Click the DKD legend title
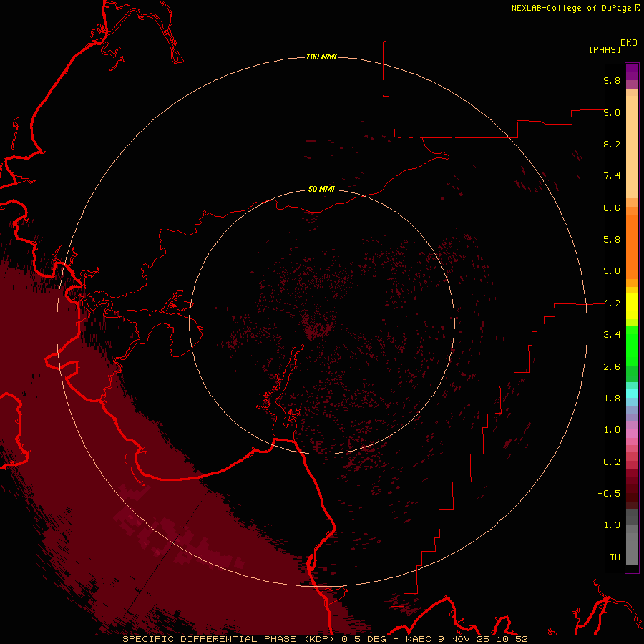Screen dimensions: 644x644 coord(628,43)
